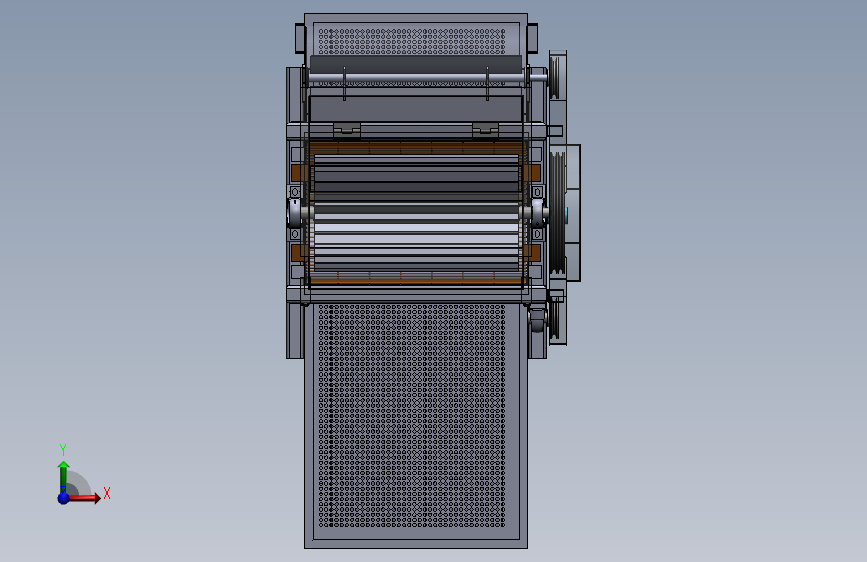Select the large belt pulley on the right side
Screen dimensions: 867x562
[x=558, y=212]
